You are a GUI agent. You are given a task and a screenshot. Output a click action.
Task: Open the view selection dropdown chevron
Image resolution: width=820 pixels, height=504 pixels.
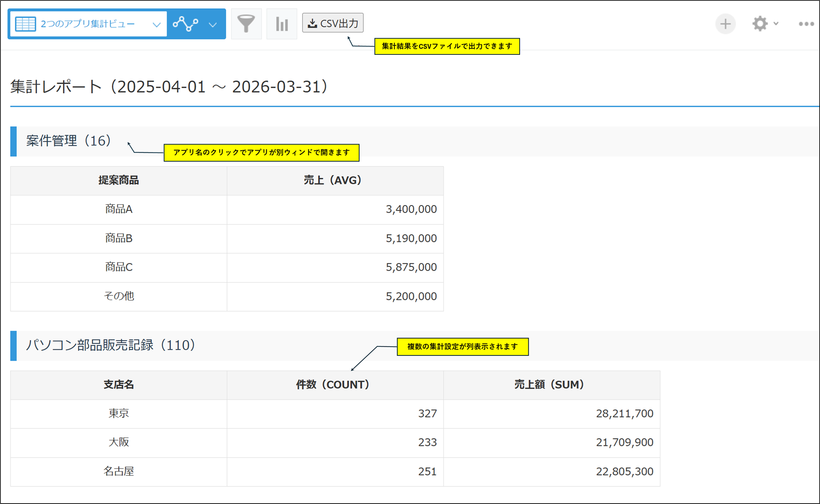(157, 25)
